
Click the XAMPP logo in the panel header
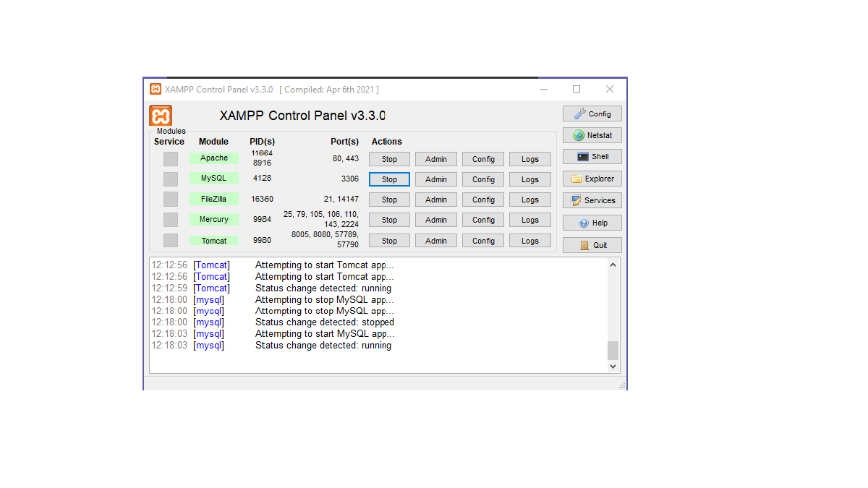click(x=161, y=116)
